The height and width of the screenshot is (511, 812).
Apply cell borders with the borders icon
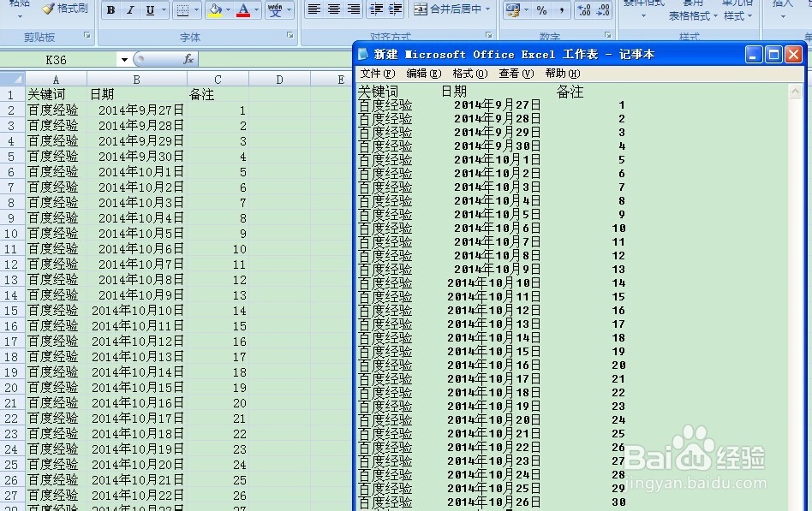[x=182, y=9]
